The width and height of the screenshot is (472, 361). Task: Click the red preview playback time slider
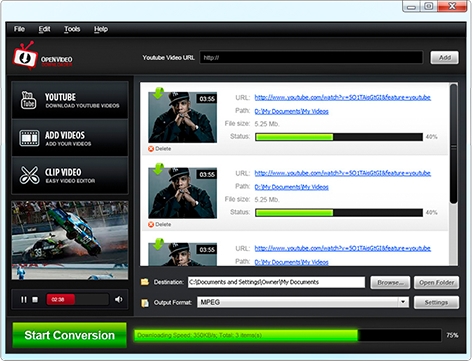[78, 300]
